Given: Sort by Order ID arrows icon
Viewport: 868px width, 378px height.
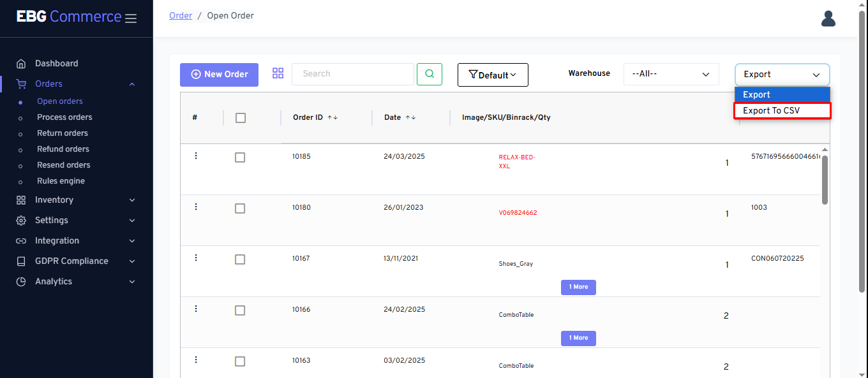Looking at the screenshot, I should click(333, 118).
